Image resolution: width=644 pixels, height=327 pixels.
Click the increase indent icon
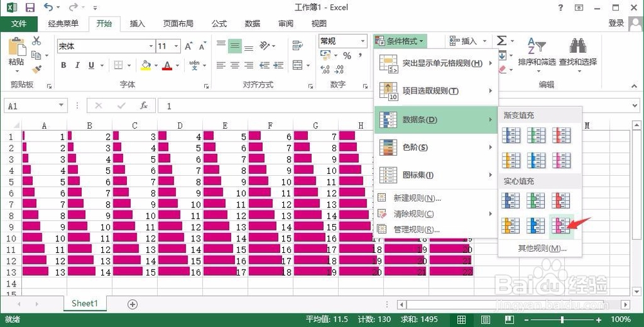pos(278,65)
